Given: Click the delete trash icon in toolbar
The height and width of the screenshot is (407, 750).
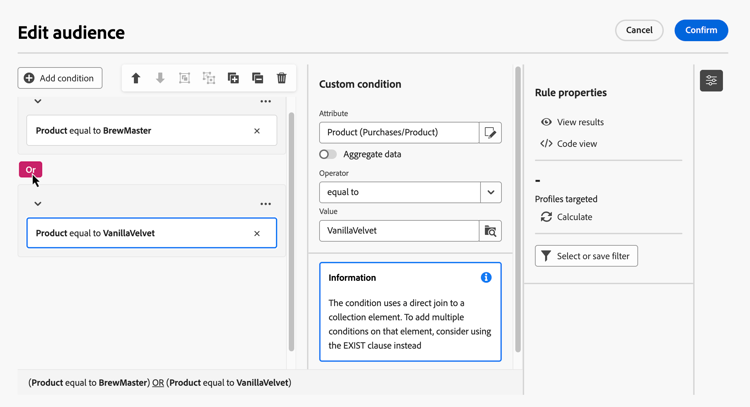Looking at the screenshot, I should coord(282,78).
